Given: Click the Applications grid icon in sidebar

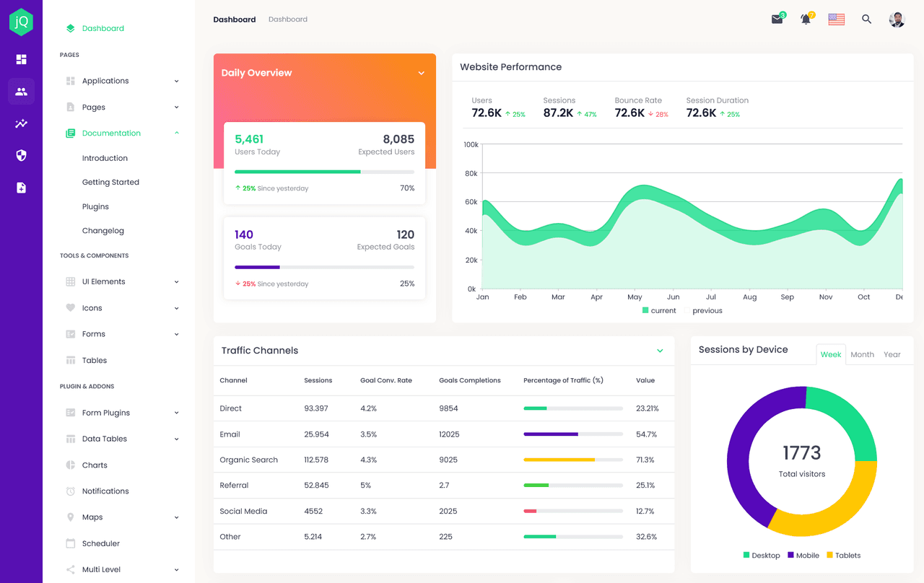Looking at the screenshot, I should click(x=70, y=81).
